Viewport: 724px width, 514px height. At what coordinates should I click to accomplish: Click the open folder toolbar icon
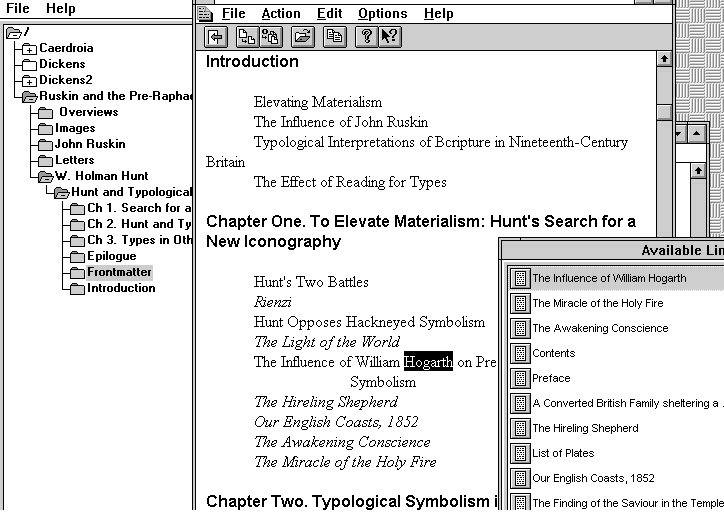302,36
